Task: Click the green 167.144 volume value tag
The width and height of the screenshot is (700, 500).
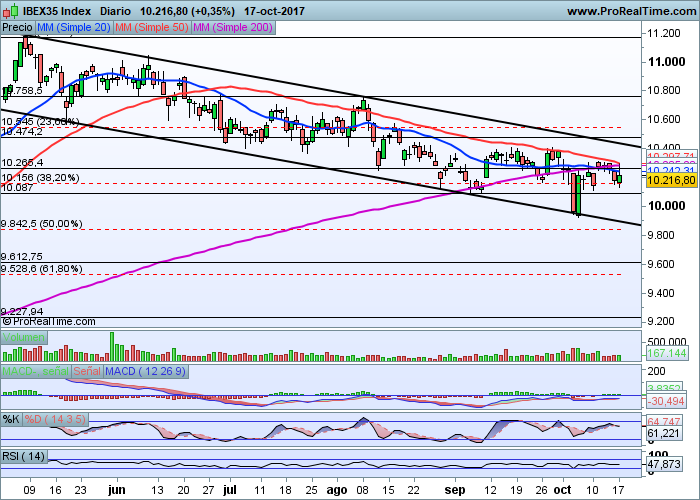Action: (666, 354)
